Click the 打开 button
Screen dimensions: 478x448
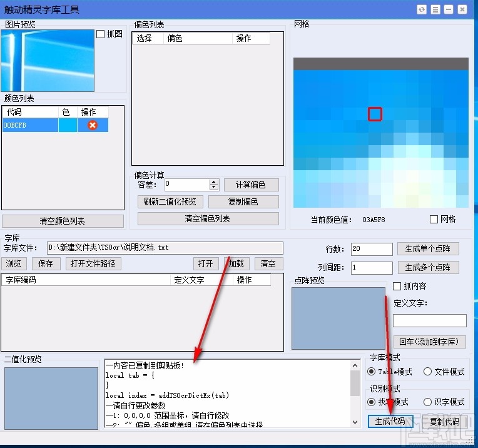(206, 263)
